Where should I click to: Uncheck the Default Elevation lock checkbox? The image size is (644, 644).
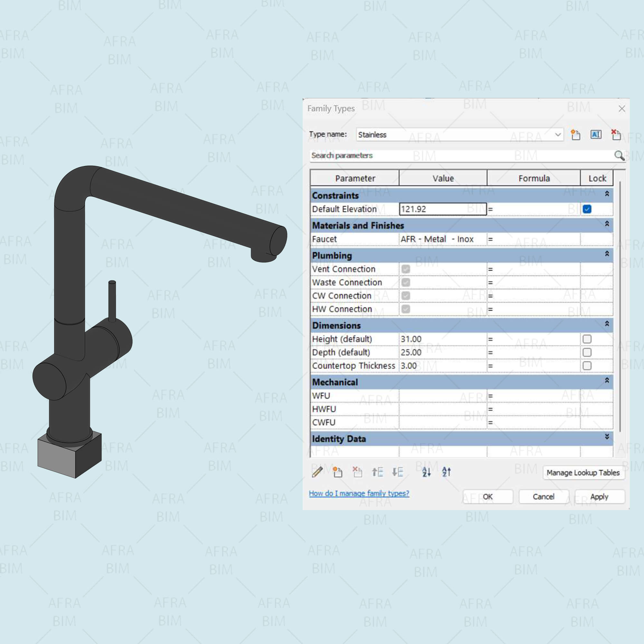587,209
